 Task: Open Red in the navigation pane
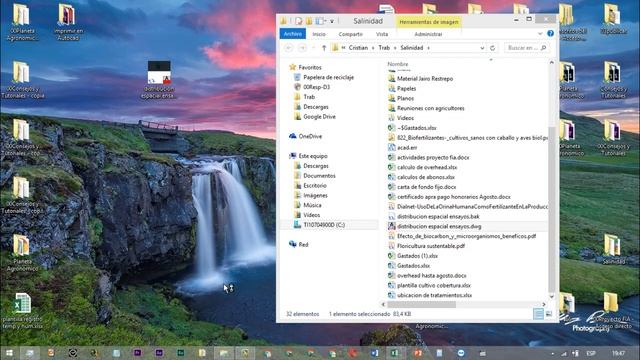point(303,244)
